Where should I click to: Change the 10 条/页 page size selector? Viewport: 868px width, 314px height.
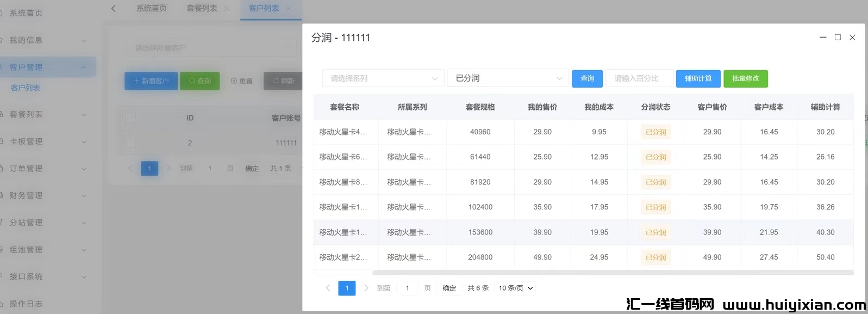coord(516,288)
